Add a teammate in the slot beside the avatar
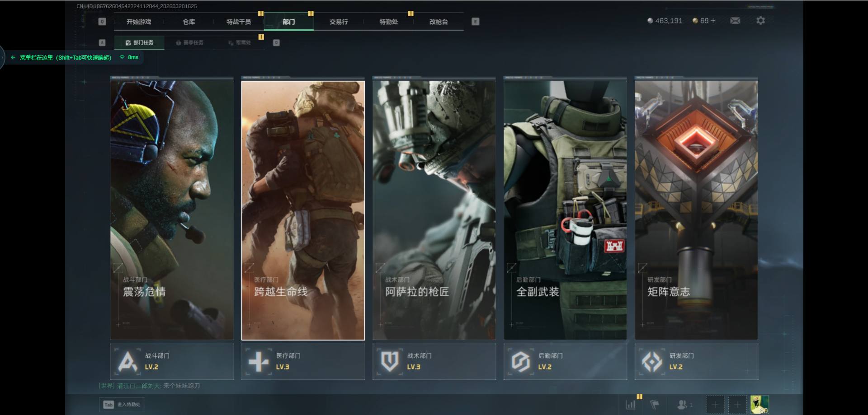Viewport: 868px width, 415px height. (737, 405)
